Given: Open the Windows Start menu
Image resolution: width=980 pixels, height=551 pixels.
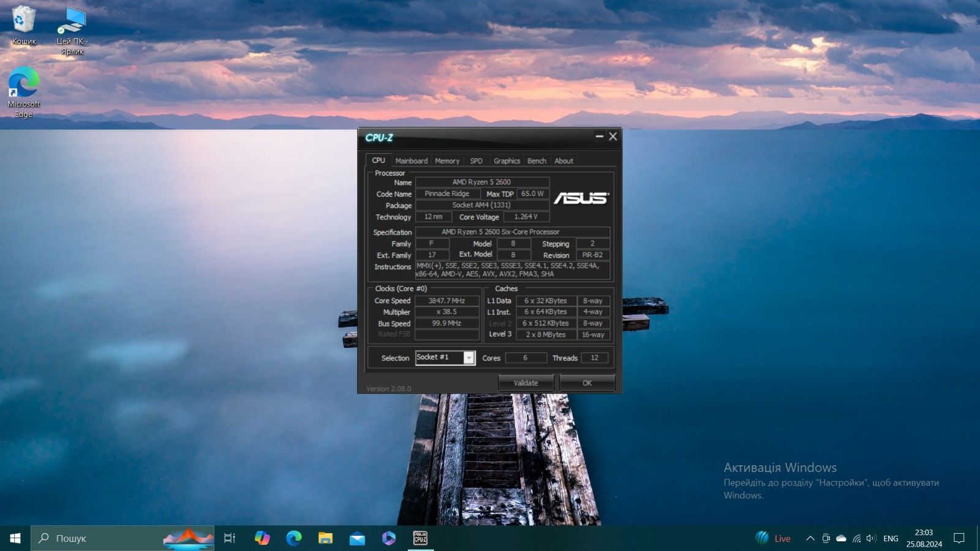Looking at the screenshot, I should pos(15,538).
